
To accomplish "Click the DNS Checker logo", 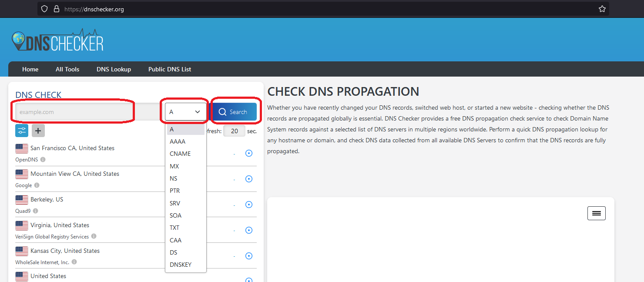I will click(57, 41).
